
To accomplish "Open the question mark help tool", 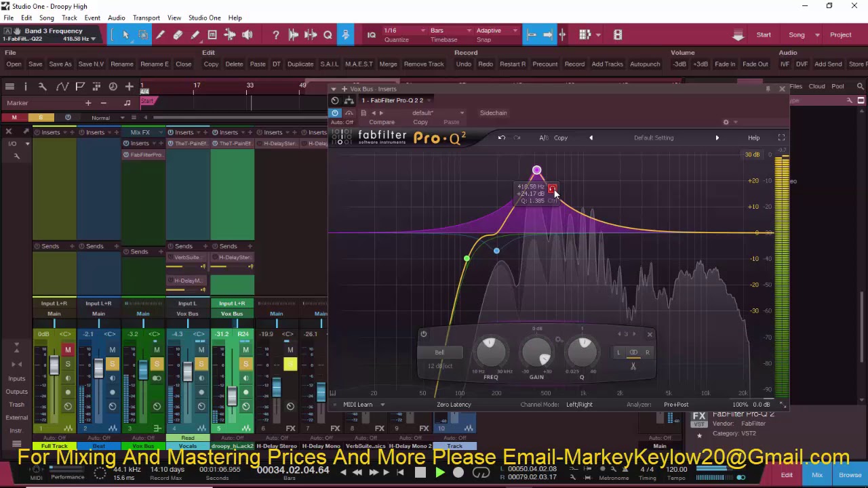I will click(276, 35).
